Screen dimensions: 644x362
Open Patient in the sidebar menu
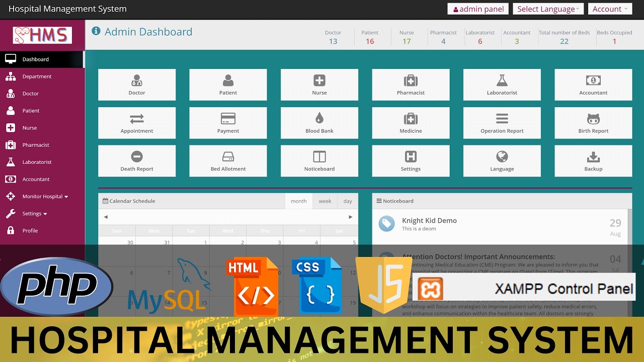(42, 111)
